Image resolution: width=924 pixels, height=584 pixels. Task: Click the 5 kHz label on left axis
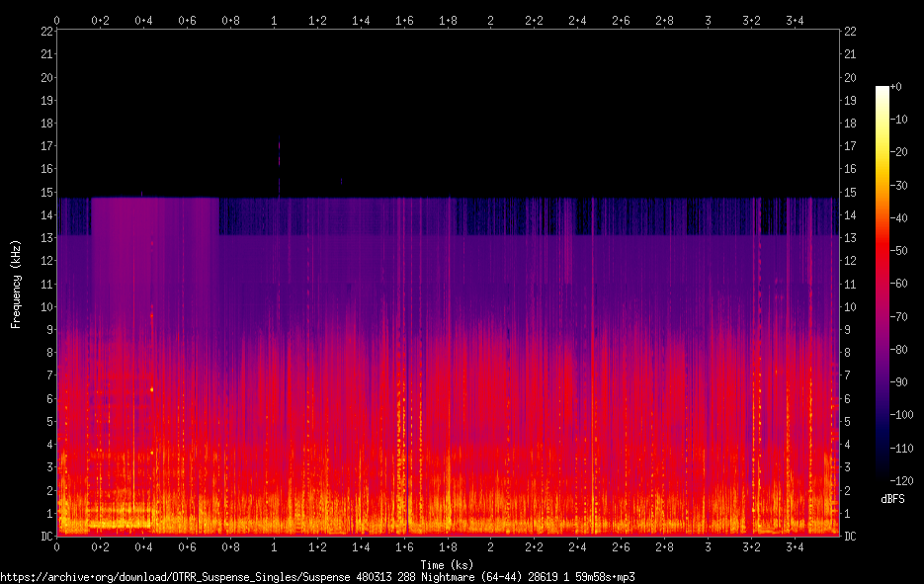(x=49, y=421)
